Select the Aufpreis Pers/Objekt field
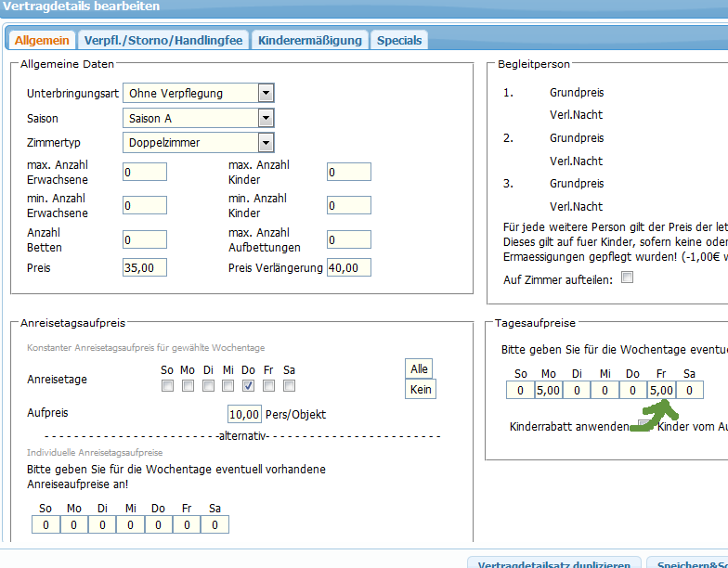The width and height of the screenshot is (728, 568). point(244,414)
